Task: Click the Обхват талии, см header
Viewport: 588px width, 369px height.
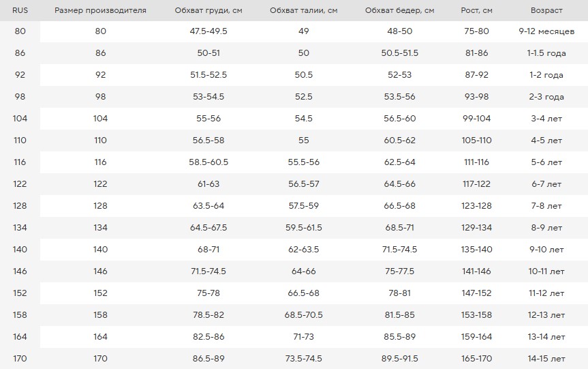Action: (x=304, y=10)
